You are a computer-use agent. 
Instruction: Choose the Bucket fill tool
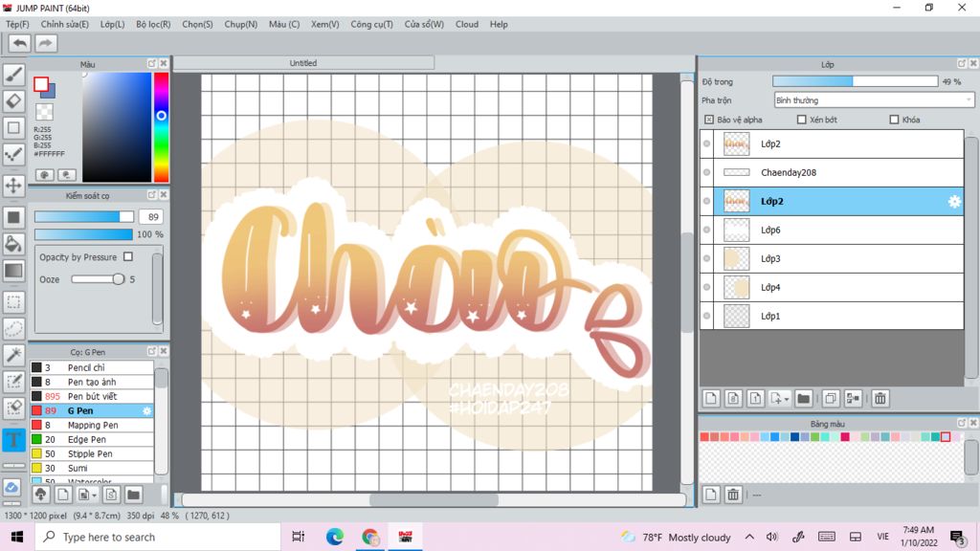(13, 244)
